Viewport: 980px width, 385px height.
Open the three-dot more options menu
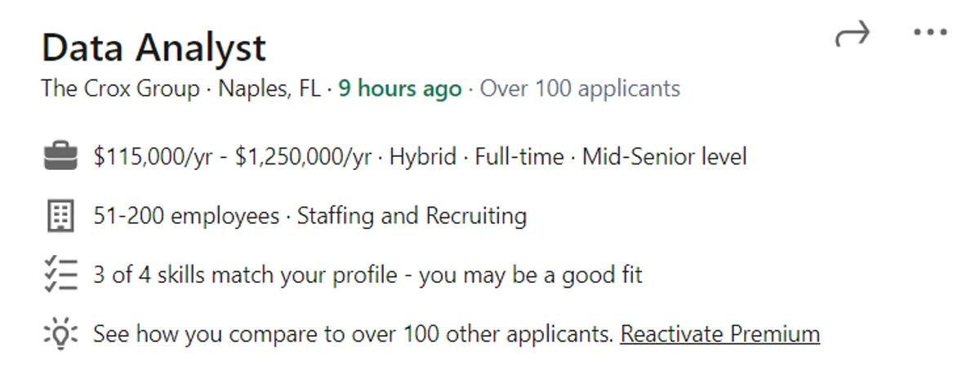(x=931, y=34)
